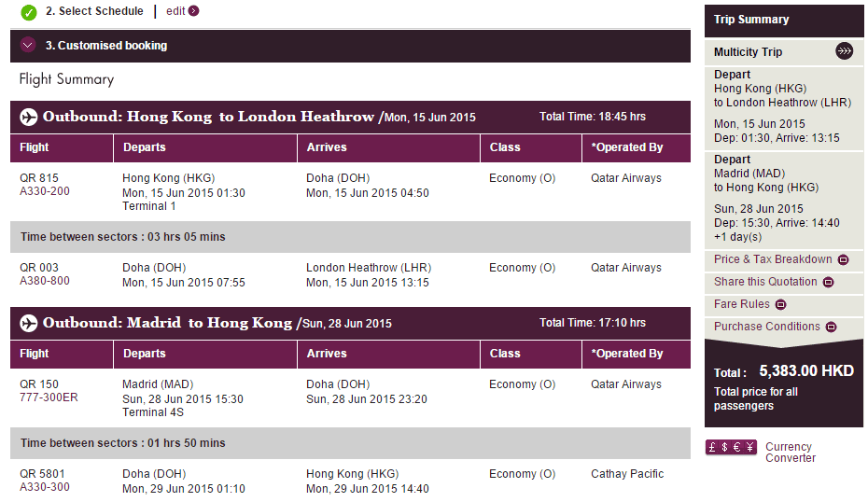Click the Trip Summary panel header
The image size is (868, 502).
(x=751, y=20)
